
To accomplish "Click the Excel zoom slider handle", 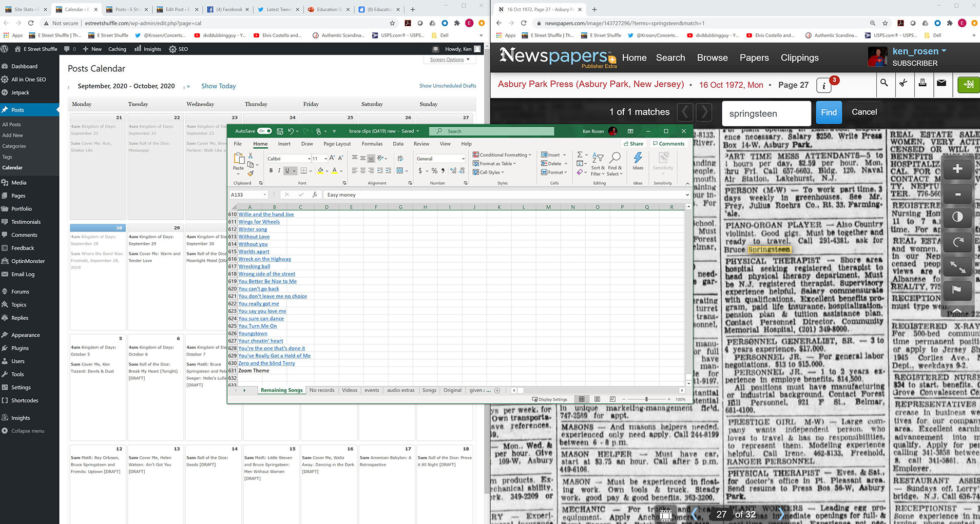I will tap(646, 399).
